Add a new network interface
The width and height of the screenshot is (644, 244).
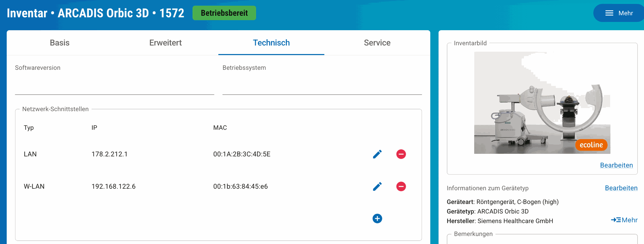[377, 218]
